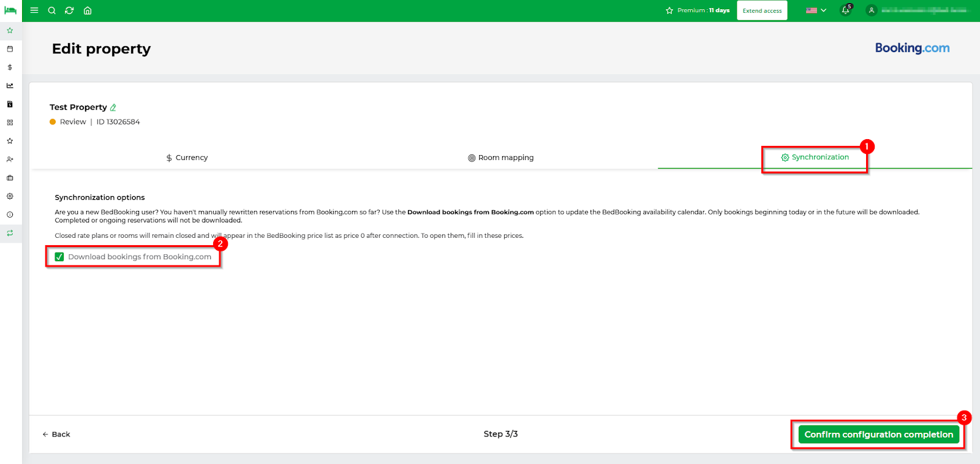Open the sync arrows sidebar icon
The height and width of the screenshot is (464, 980).
tap(10, 233)
